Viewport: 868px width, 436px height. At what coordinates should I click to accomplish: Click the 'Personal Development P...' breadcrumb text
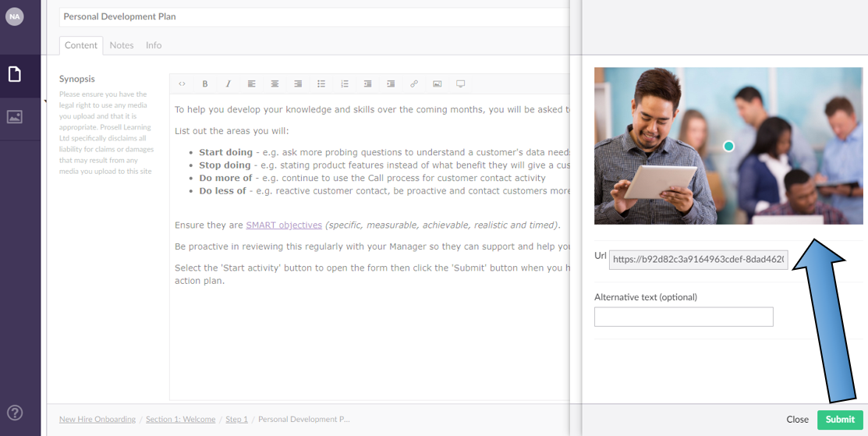click(304, 420)
